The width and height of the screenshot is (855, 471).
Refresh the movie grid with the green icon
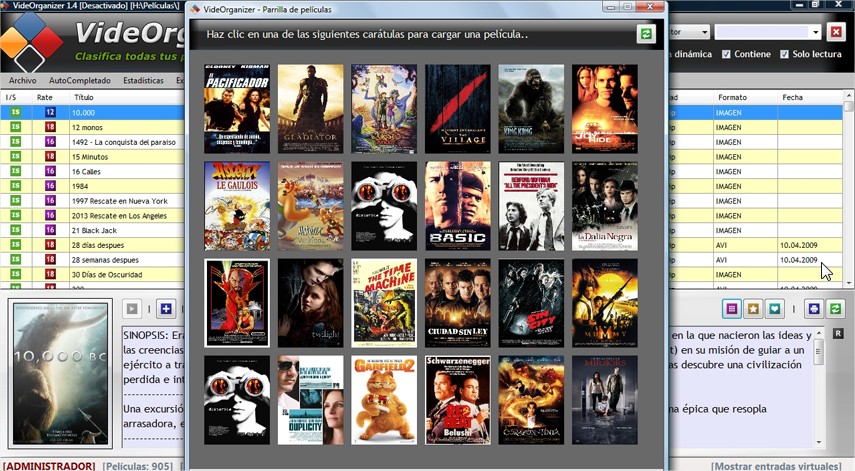(x=646, y=34)
